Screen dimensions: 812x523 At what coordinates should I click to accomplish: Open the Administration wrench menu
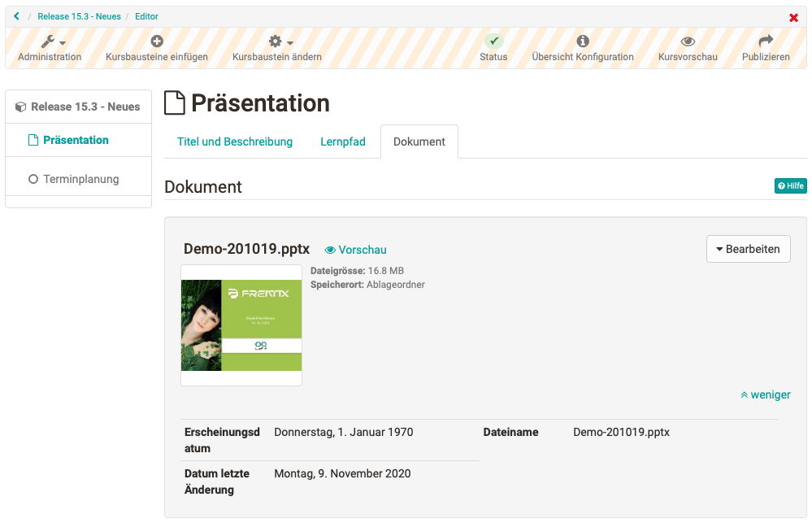click(x=50, y=42)
